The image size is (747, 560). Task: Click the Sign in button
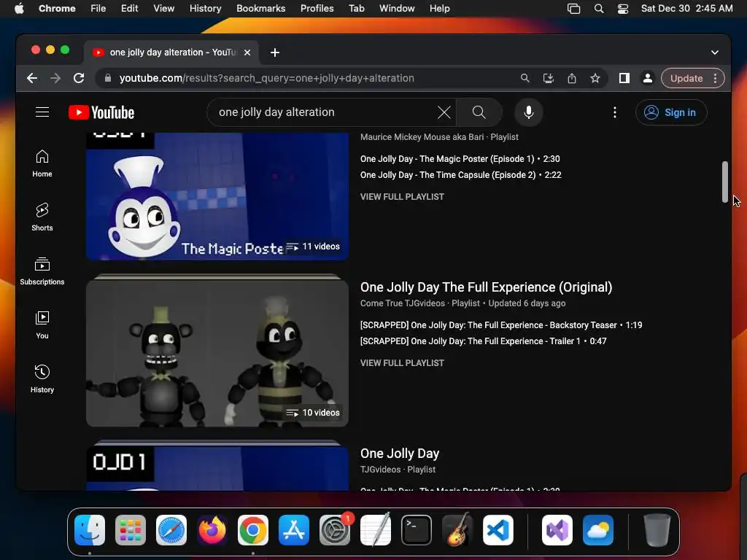[671, 112]
